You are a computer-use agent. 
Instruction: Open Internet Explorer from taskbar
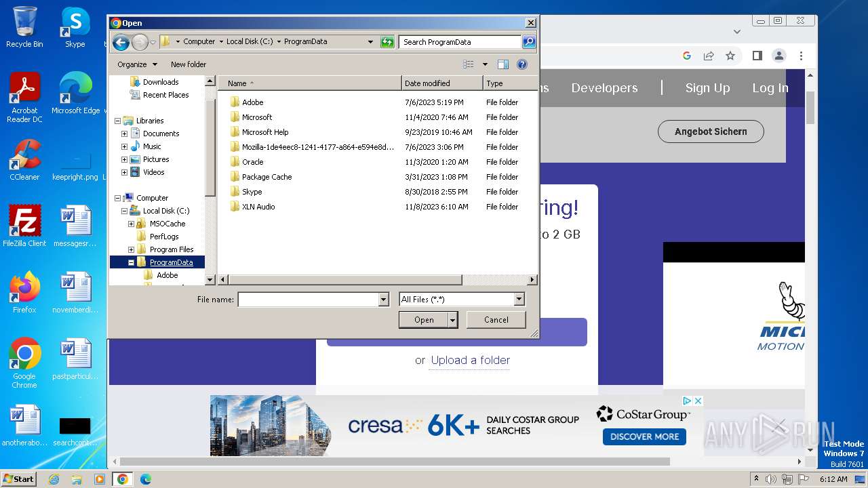(54, 479)
